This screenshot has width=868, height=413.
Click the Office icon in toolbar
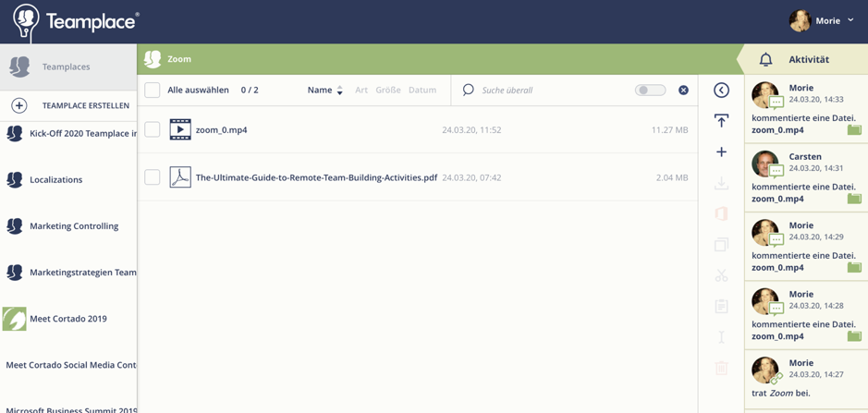[721, 213]
